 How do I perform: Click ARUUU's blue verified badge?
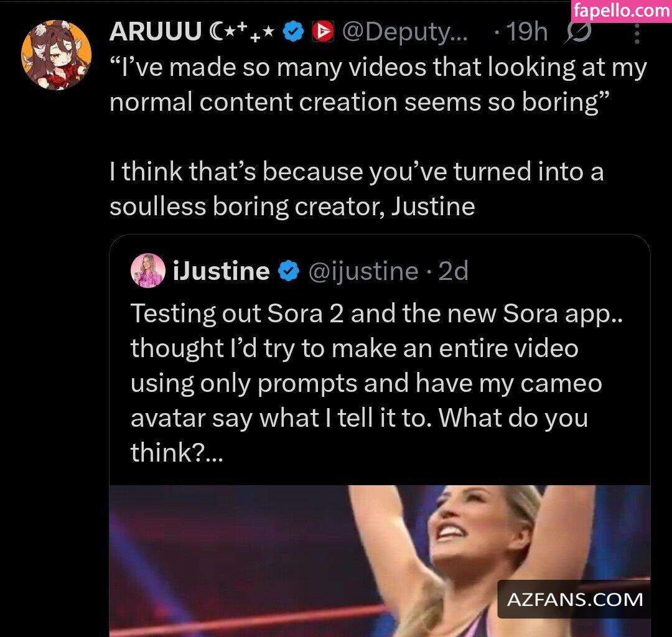click(292, 32)
